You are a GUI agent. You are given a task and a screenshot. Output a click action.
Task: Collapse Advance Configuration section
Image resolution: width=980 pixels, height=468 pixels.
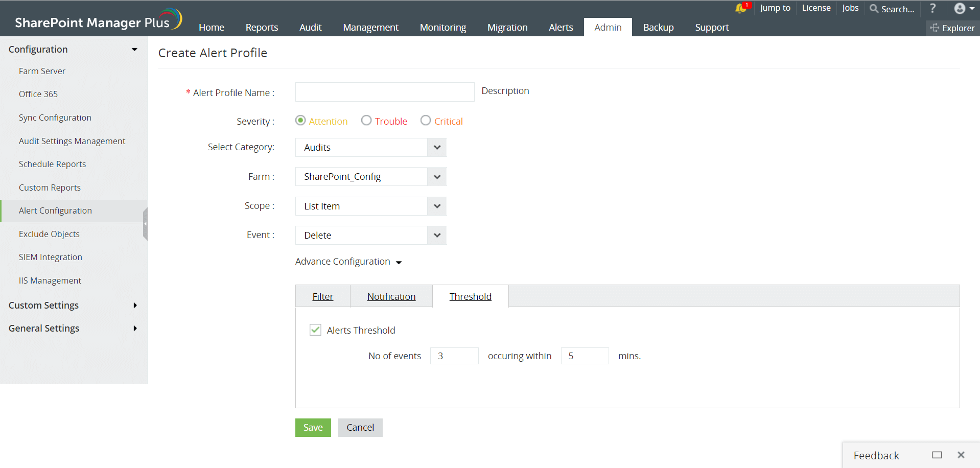[348, 262]
